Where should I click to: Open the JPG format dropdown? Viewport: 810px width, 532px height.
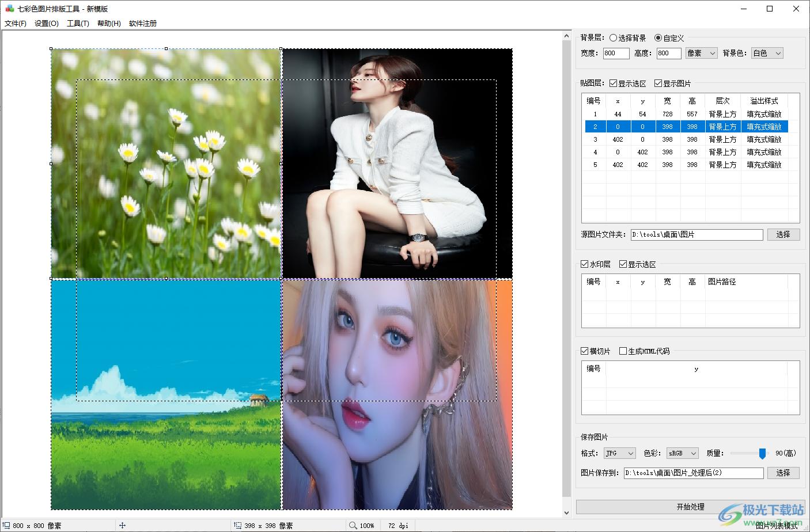pos(619,453)
